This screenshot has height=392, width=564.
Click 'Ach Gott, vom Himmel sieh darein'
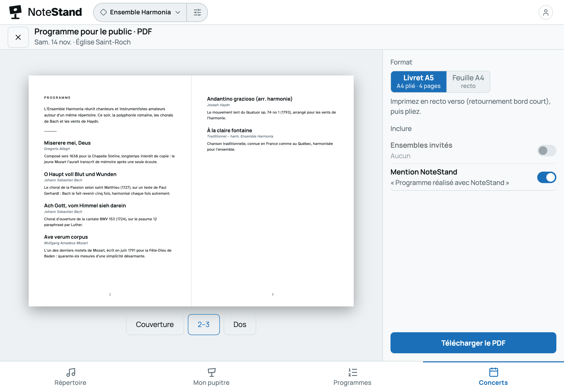click(85, 206)
